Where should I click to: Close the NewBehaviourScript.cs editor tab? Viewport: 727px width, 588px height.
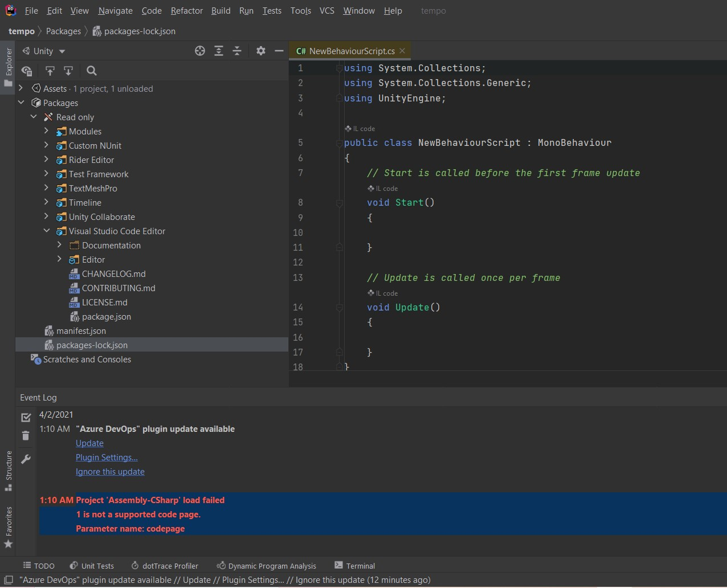pyautogui.click(x=402, y=51)
